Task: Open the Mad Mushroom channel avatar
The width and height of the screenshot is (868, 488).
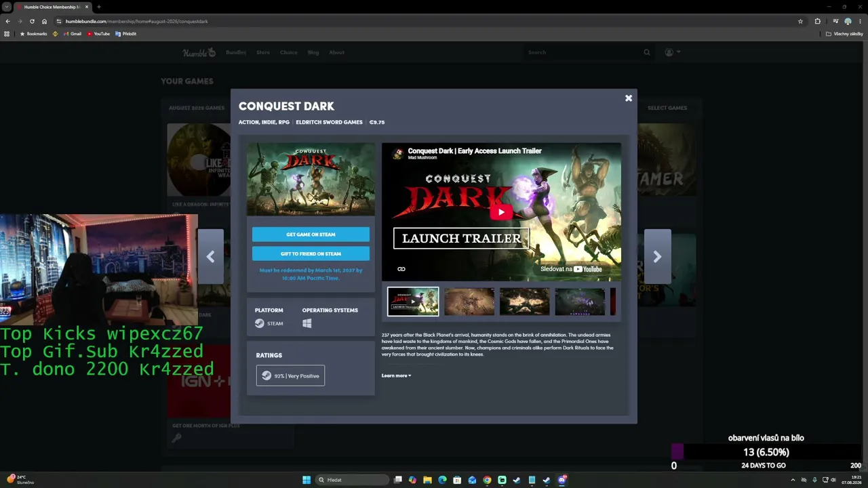Action: (x=399, y=154)
